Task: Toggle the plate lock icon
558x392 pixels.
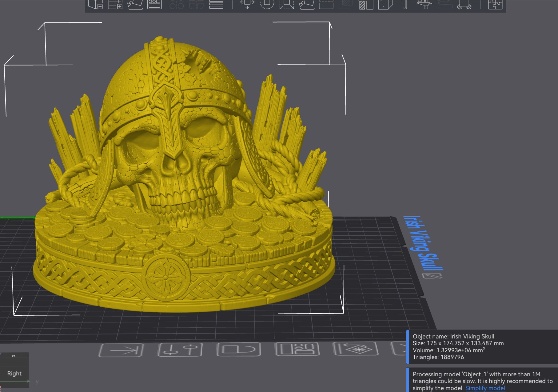Action: 239,350
